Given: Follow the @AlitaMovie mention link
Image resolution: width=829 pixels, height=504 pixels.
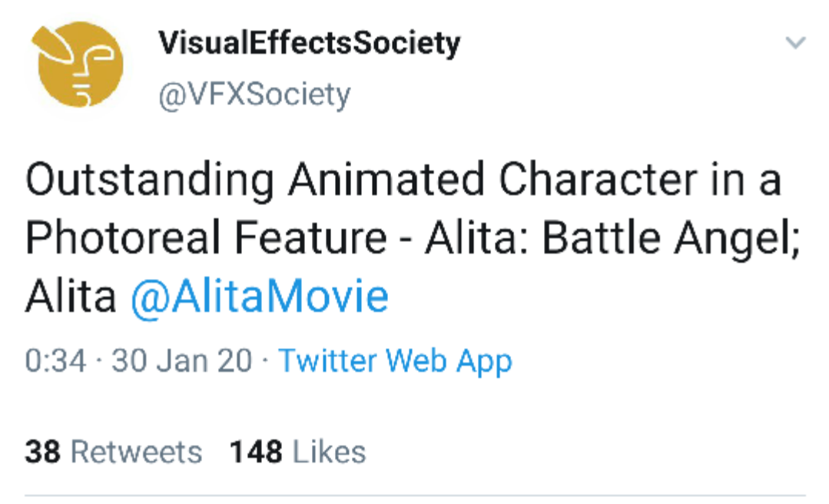Looking at the screenshot, I should (x=259, y=297).
